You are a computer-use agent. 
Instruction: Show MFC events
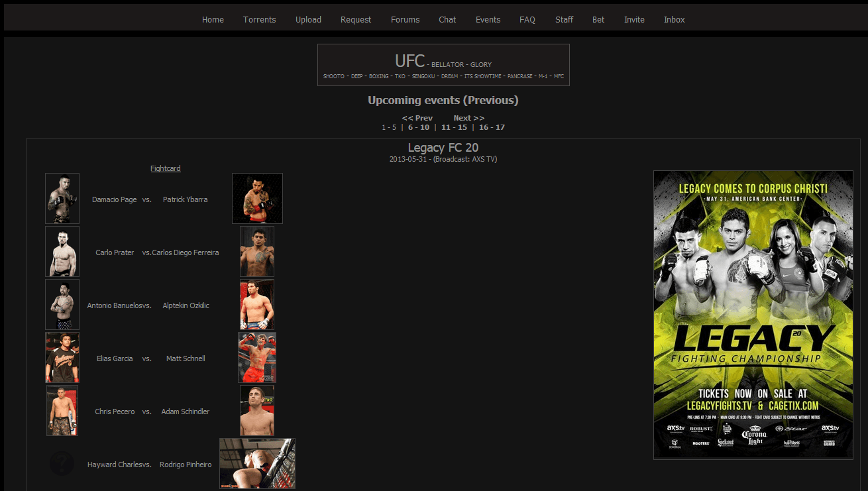(559, 77)
